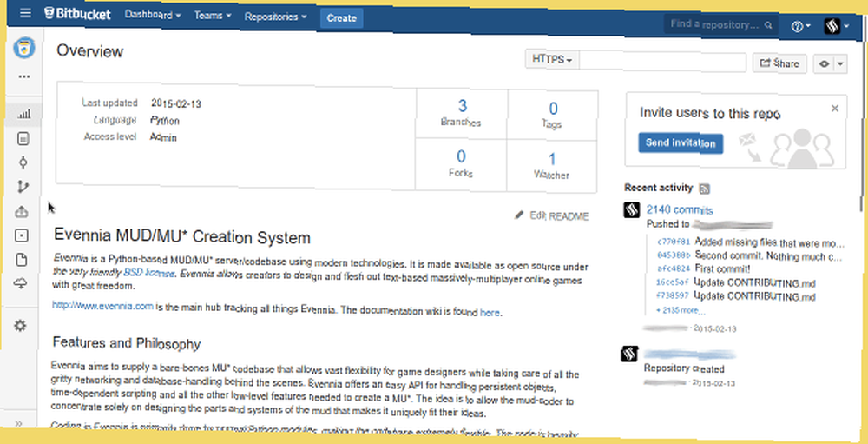Viewport: 868px width, 444px height.
Task: Click the Last updated value 2015-02-13
Action: (176, 103)
